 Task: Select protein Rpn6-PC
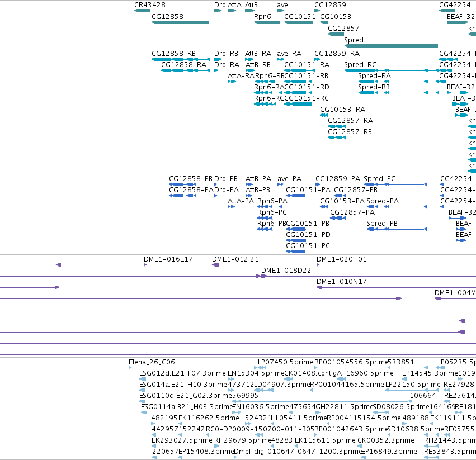click(265, 218)
